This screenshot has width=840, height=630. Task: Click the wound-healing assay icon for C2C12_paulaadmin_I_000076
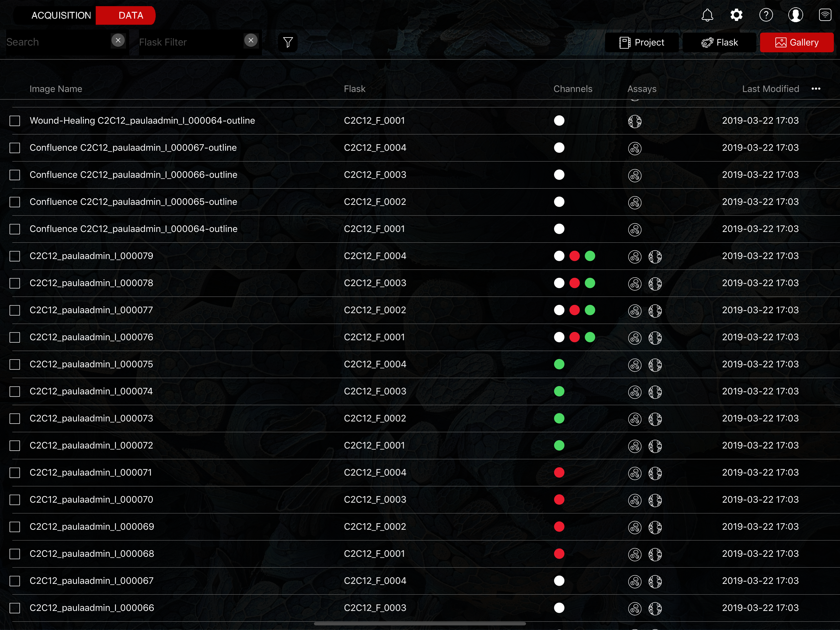tap(655, 338)
